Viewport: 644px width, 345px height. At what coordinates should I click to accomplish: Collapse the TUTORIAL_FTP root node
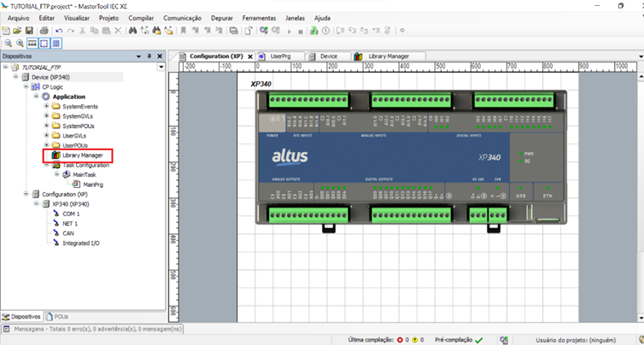point(6,67)
